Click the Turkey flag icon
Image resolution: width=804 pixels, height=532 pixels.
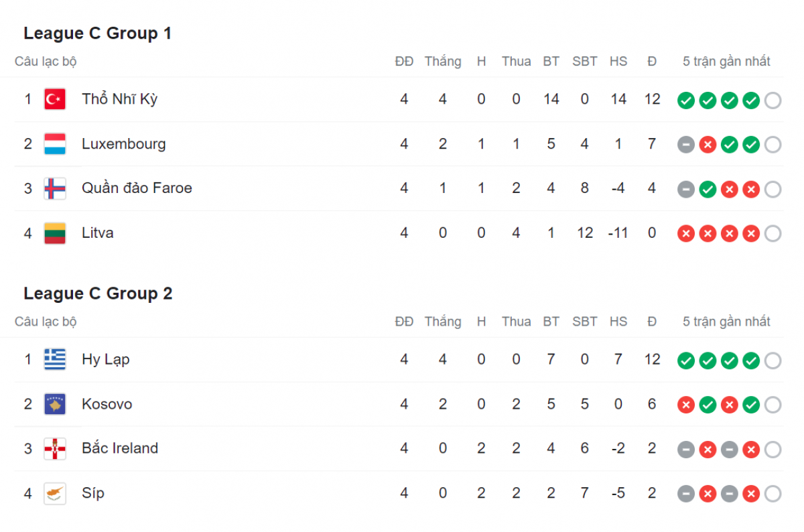(55, 99)
